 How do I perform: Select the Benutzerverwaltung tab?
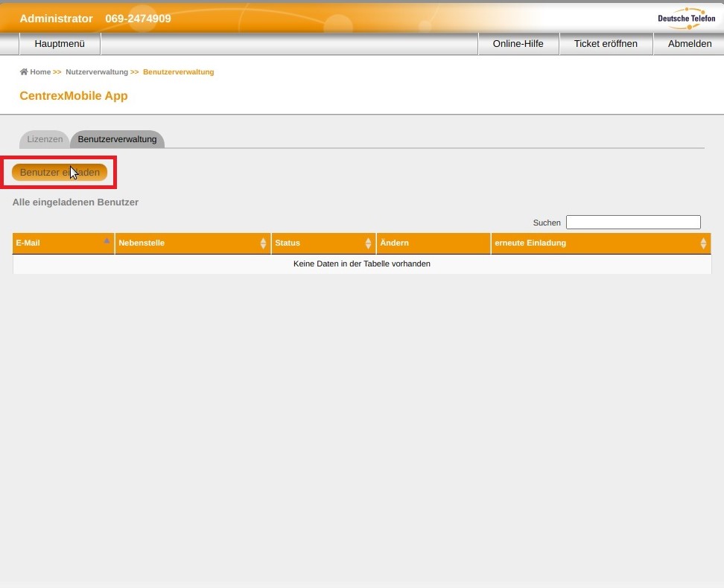point(117,139)
